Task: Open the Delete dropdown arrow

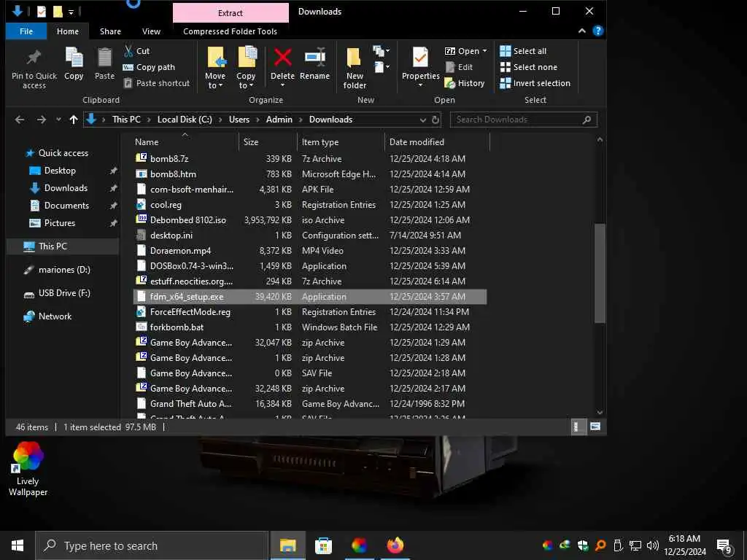Action: tap(282, 86)
